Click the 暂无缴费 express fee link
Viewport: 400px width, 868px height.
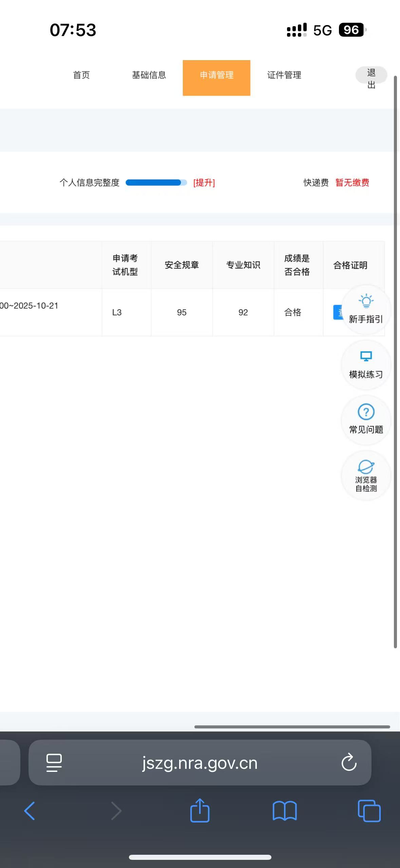[352, 183]
